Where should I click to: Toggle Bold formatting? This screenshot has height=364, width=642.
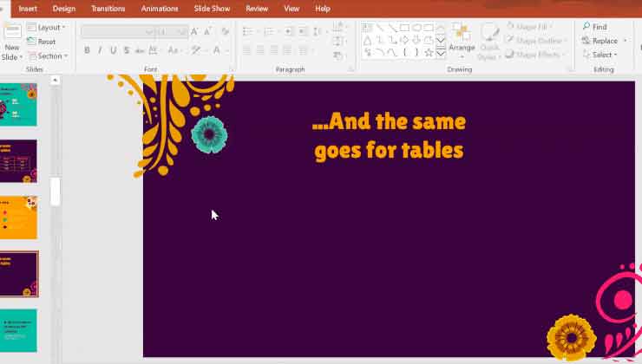pyautogui.click(x=87, y=51)
